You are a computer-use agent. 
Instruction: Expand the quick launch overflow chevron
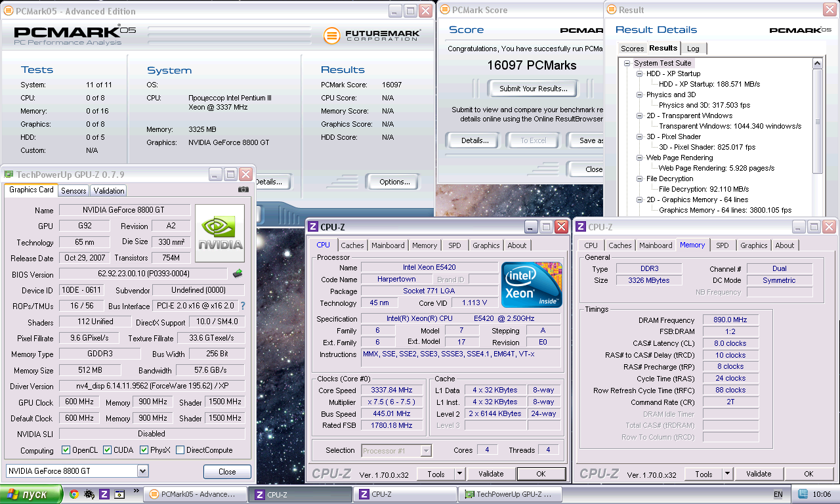click(x=136, y=491)
